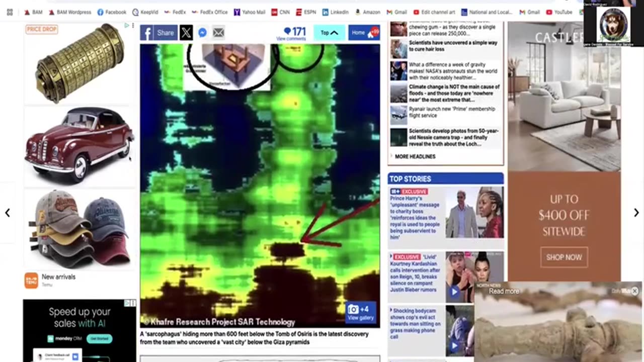Viewport: 644px width, 362px height.
Task: Share article on X
Action: 186,33
